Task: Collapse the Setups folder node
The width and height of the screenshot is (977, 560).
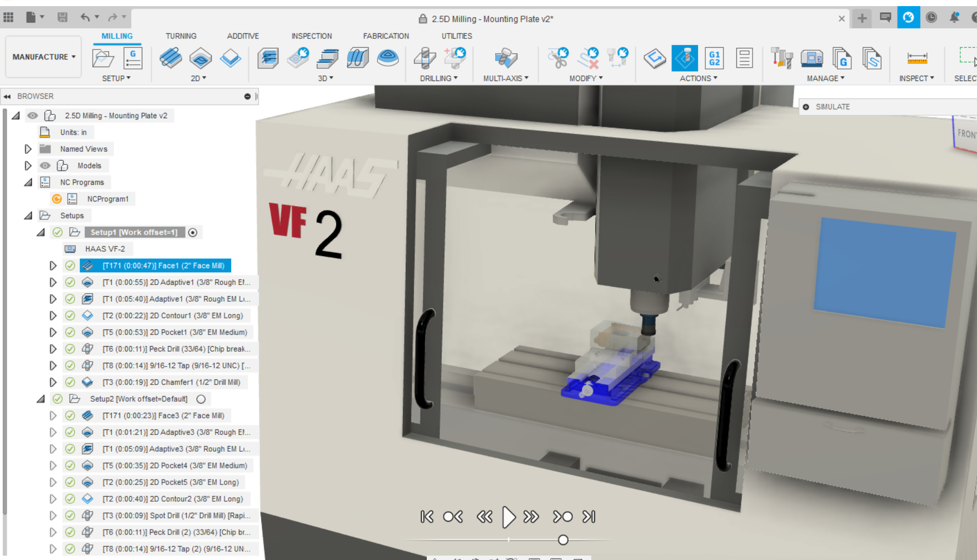Action: click(28, 216)
